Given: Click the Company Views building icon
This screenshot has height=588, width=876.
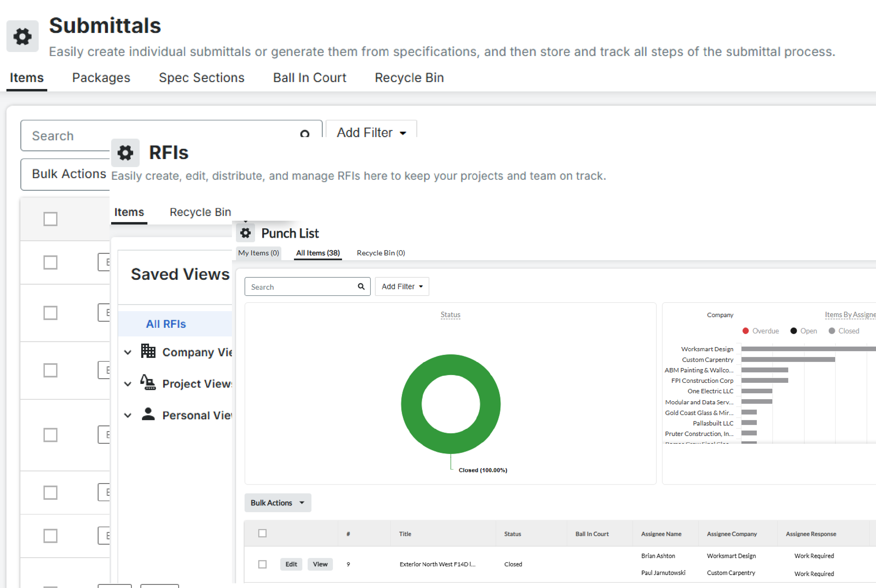Looking at the screenshot, I should tap(148, 351).
